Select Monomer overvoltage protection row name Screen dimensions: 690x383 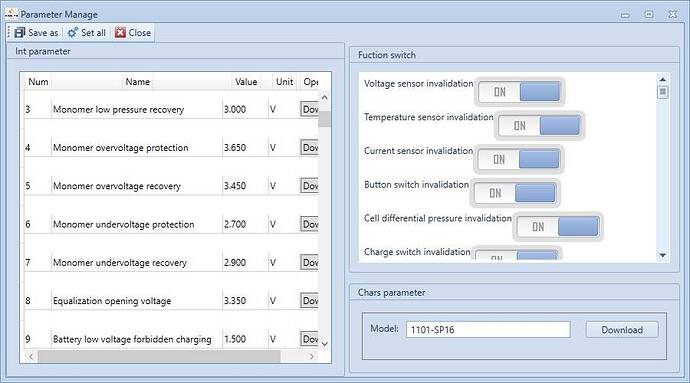point(121,148)
